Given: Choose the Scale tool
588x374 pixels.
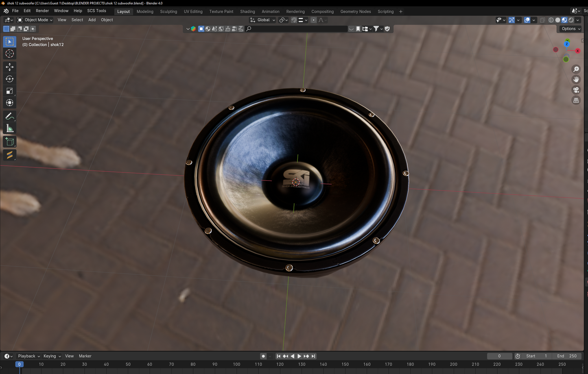Looking at the screenshot, I should 9,91.
